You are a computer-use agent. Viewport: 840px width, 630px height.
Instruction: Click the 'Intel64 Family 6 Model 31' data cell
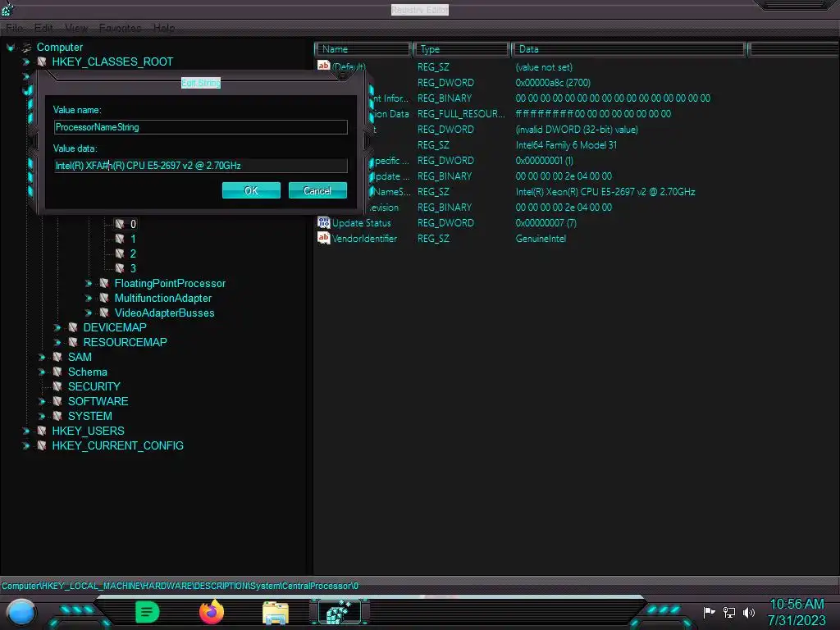point(566,145)
